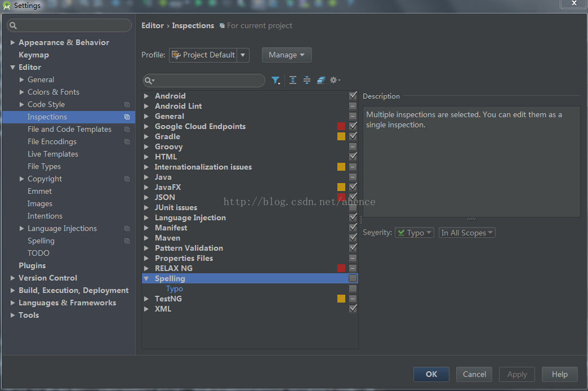Click red severity swatch for RELAX NG
588x391 pixels.
341,268
